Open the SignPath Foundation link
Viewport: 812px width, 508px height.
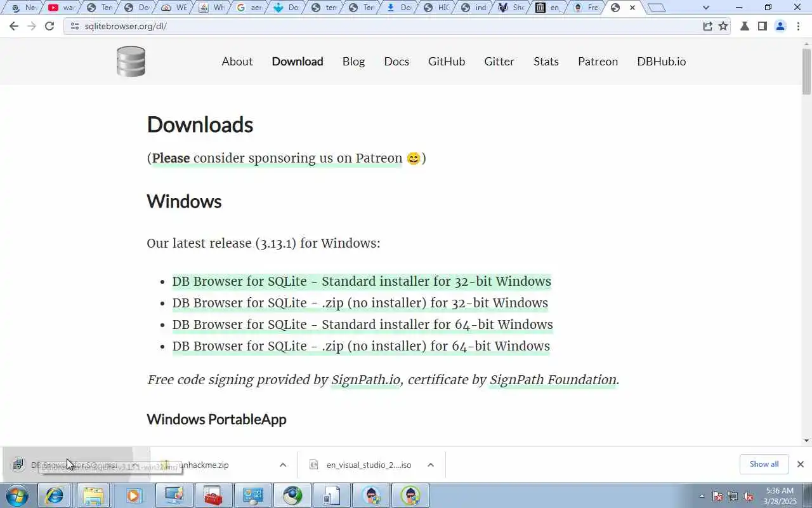click(553, 380)
